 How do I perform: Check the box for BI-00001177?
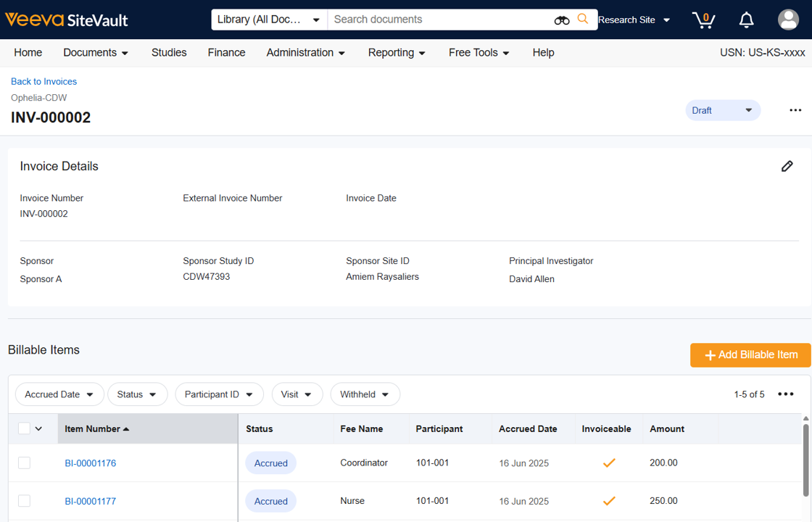(x=24, y=501)
